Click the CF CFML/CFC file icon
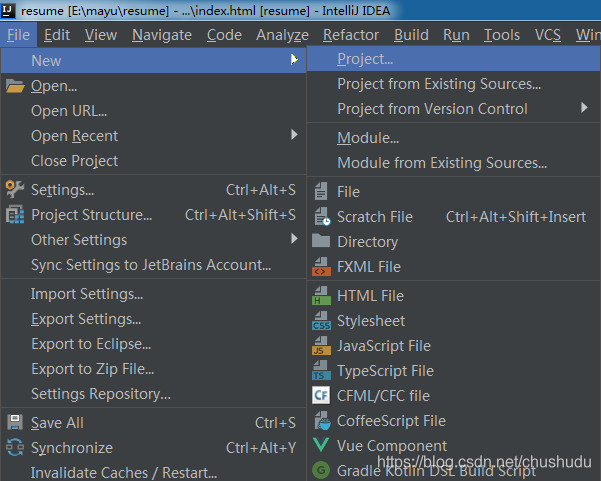This screenshot has width=601, height=481. click(x=321, y=396)
